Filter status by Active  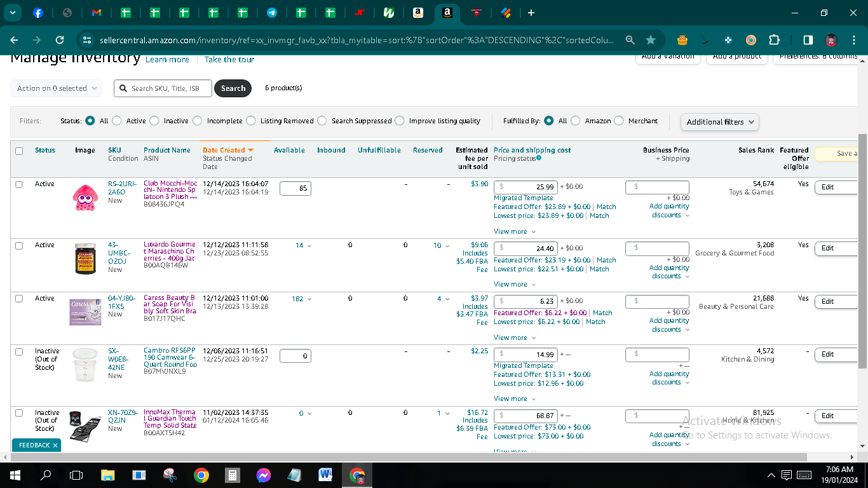click(x=118, y=121)
